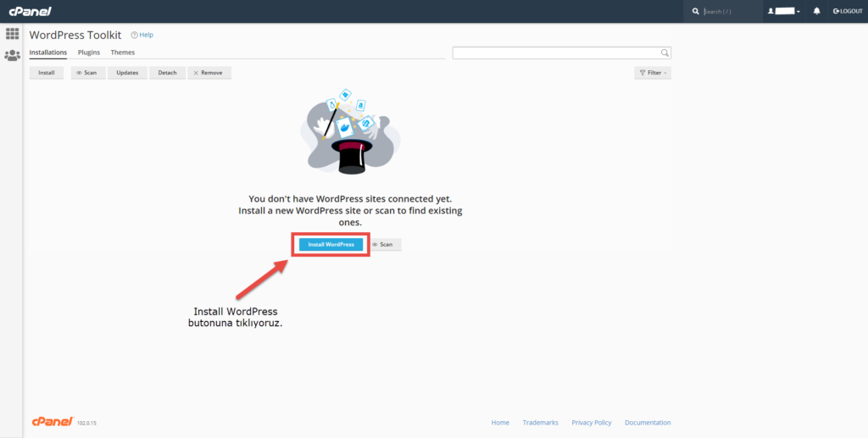The height and width of the screenshot is (438, 868).
Task: Open the cPanel apps grid sidebar icon
Action: 12,34
